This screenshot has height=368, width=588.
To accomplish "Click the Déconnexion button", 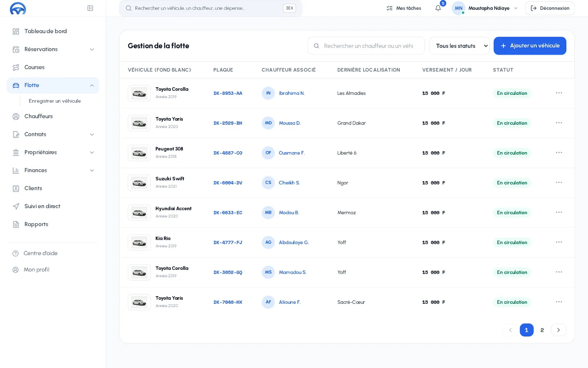I will pos(550,8).
